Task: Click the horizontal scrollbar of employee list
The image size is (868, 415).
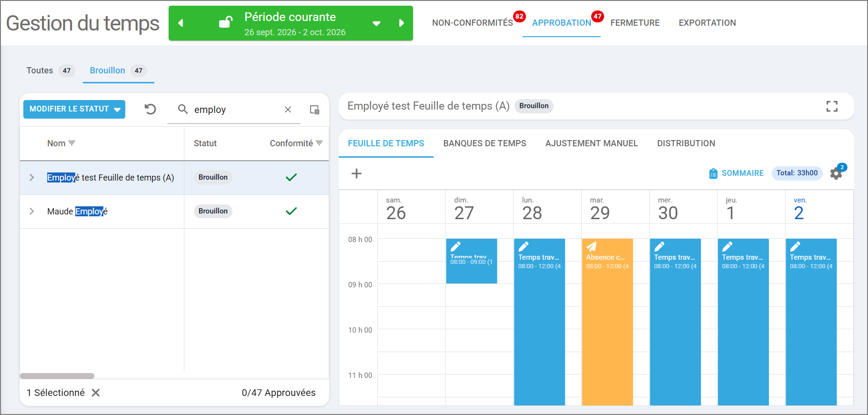Action: point(57,376)
